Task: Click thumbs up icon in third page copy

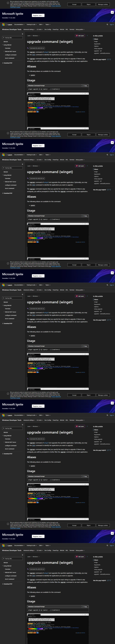Action: click(108, 320)
